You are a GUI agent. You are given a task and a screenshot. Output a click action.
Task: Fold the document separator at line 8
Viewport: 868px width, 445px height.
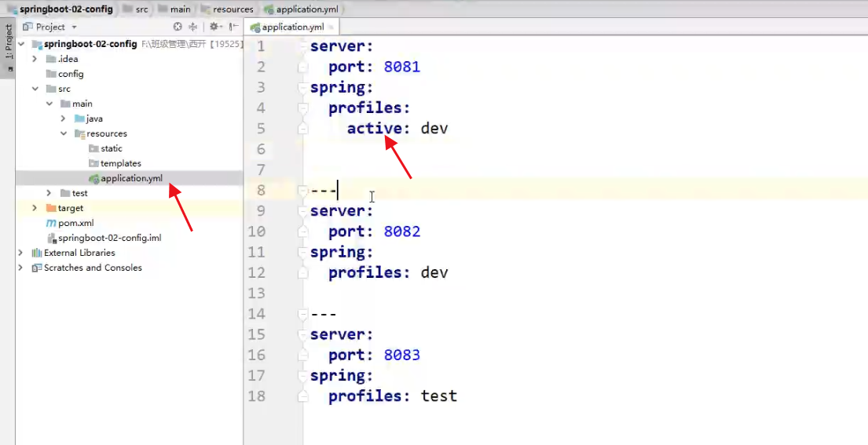point(302,190)
